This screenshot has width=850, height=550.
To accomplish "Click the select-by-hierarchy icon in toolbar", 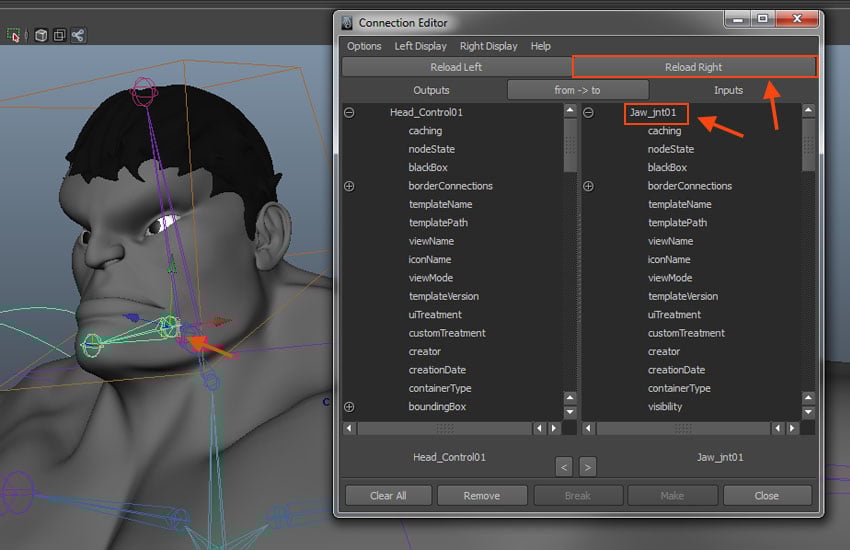I will tap(14, 35).
